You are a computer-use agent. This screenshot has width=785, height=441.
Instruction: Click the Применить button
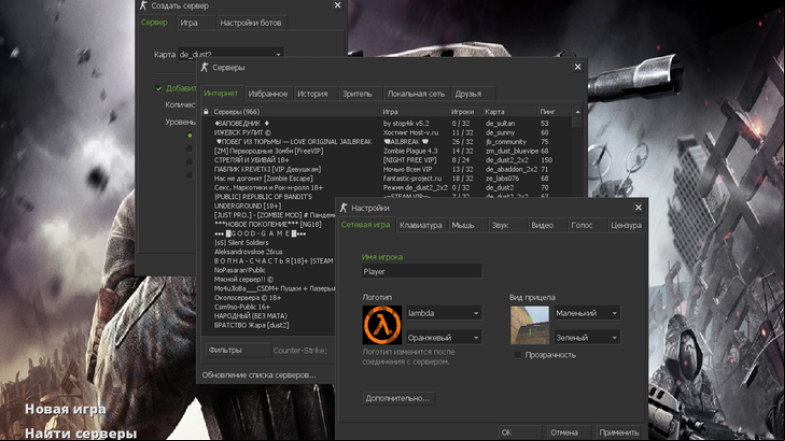[x=619, y=432]
